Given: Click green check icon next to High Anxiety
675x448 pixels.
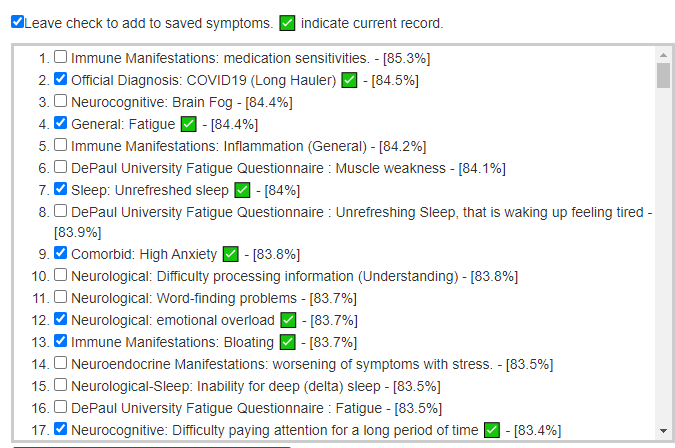Looking at the screenshot, I should coord(231,254).
